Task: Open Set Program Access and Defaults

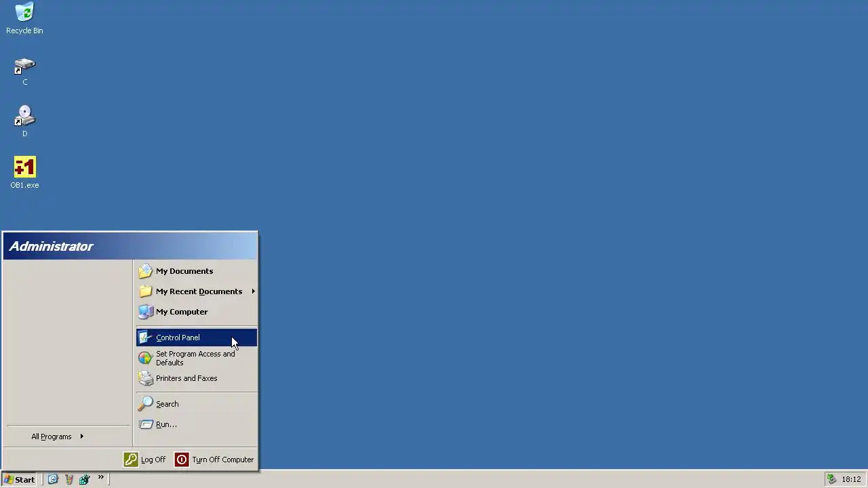Action: point(197,358)
